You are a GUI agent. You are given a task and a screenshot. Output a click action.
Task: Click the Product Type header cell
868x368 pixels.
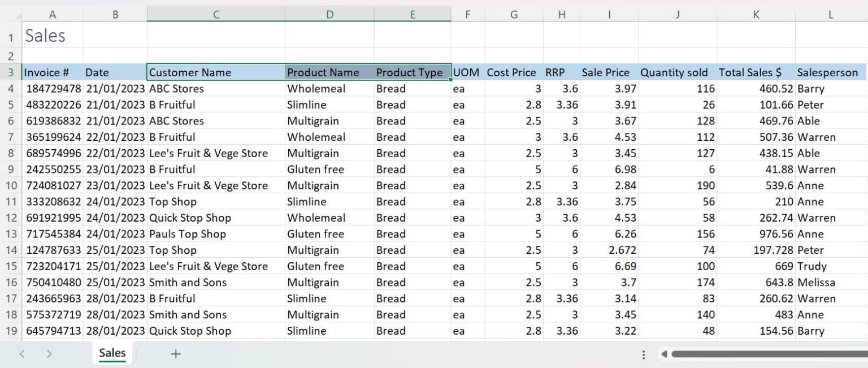[409, 72]
